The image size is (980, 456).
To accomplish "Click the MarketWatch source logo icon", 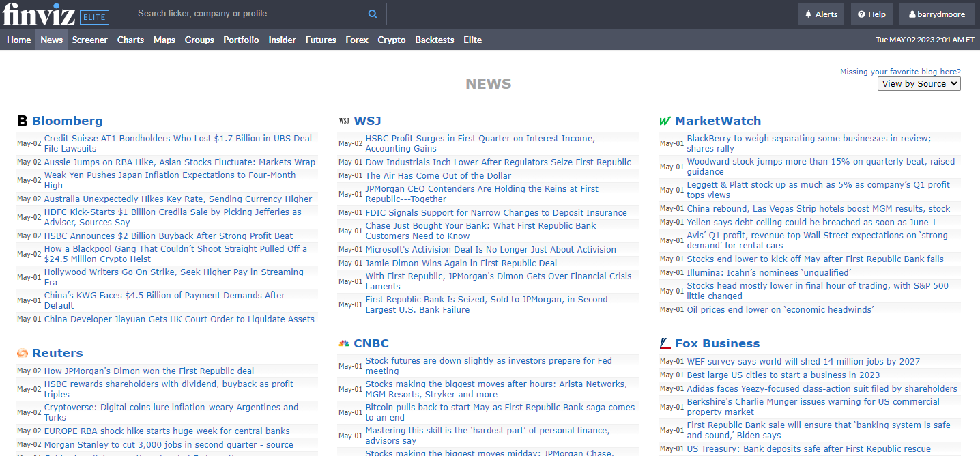I will tap(665, 122).
